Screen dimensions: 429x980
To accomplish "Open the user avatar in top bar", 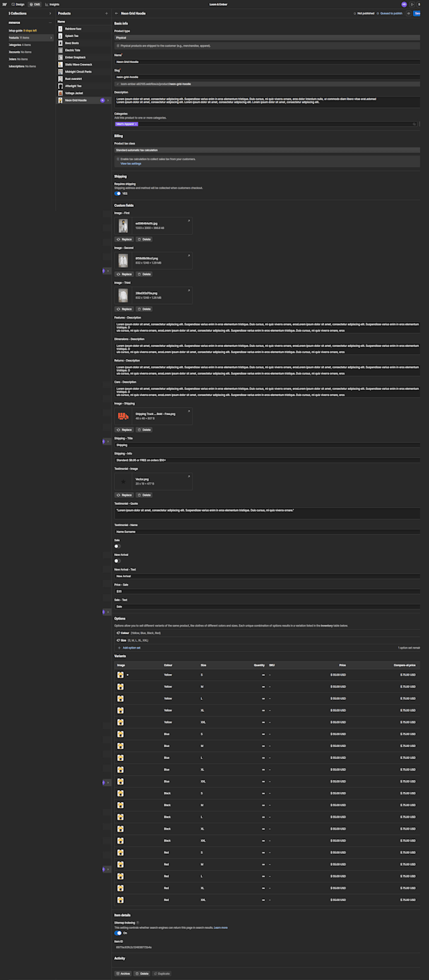I will 404,4.
